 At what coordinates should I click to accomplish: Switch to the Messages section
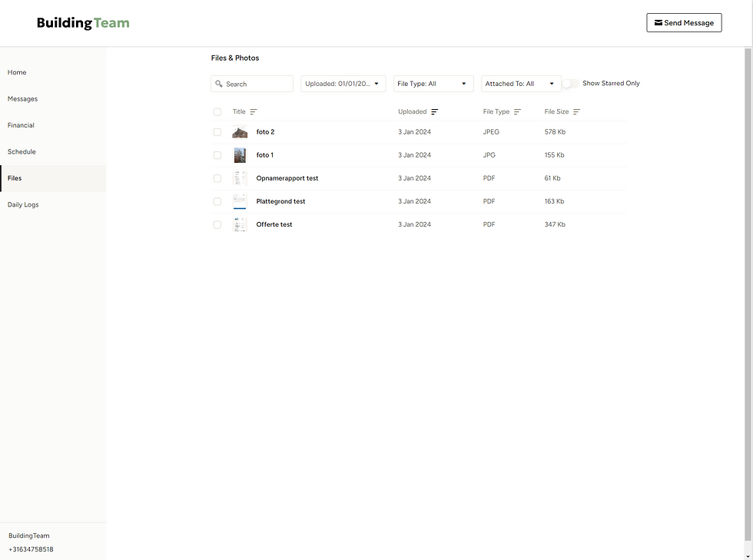pos(22,98)
